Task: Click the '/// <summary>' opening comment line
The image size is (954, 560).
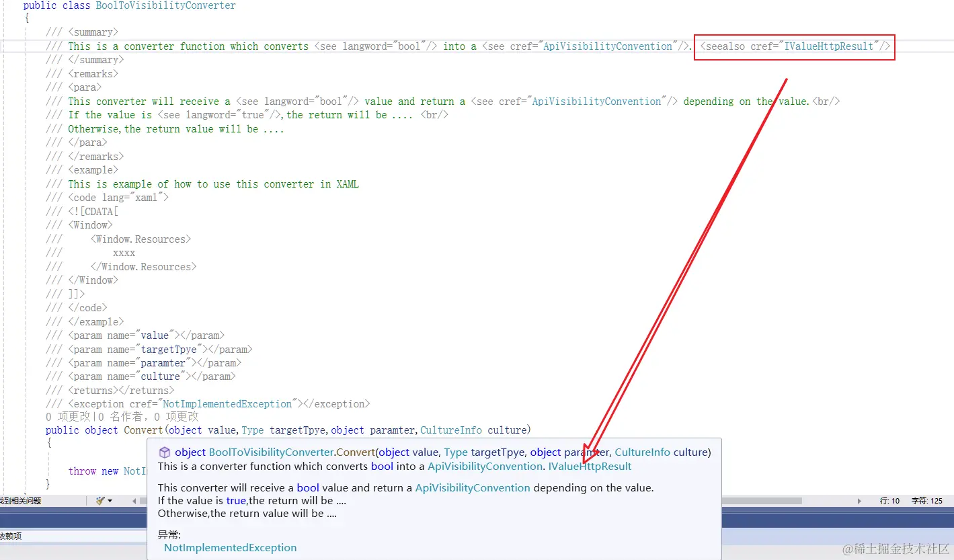Action: coord(82,32)
